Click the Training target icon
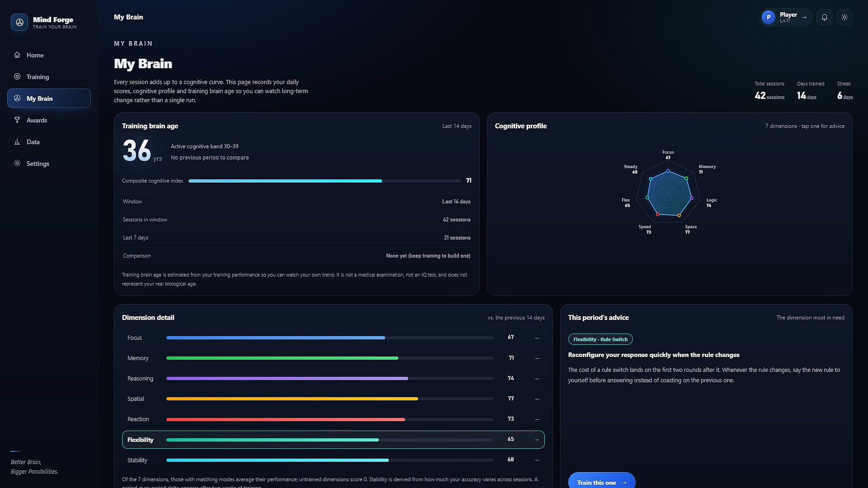Viewport: 868px width, 488px height. (17, 77)
